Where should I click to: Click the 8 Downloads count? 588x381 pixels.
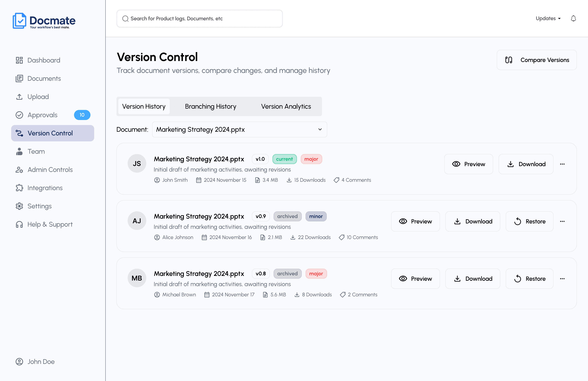313,295
